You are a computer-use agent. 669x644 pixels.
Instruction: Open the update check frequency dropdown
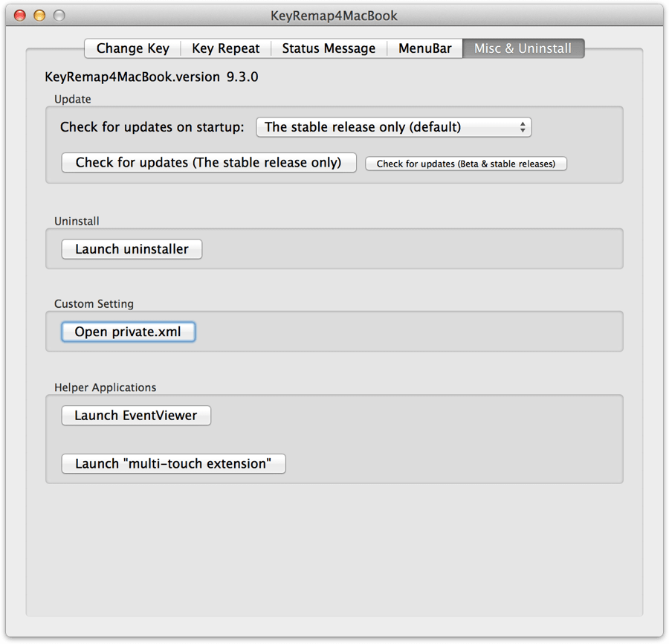pos(394,127)
